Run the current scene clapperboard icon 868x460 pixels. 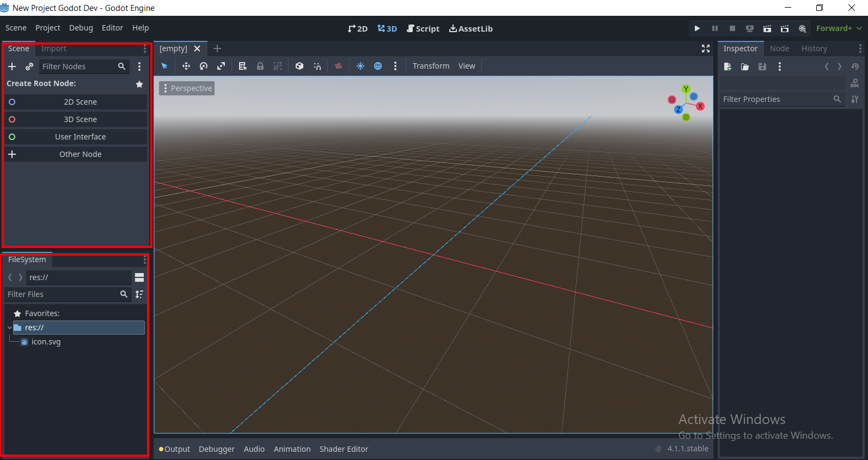(x=767, y=28)
